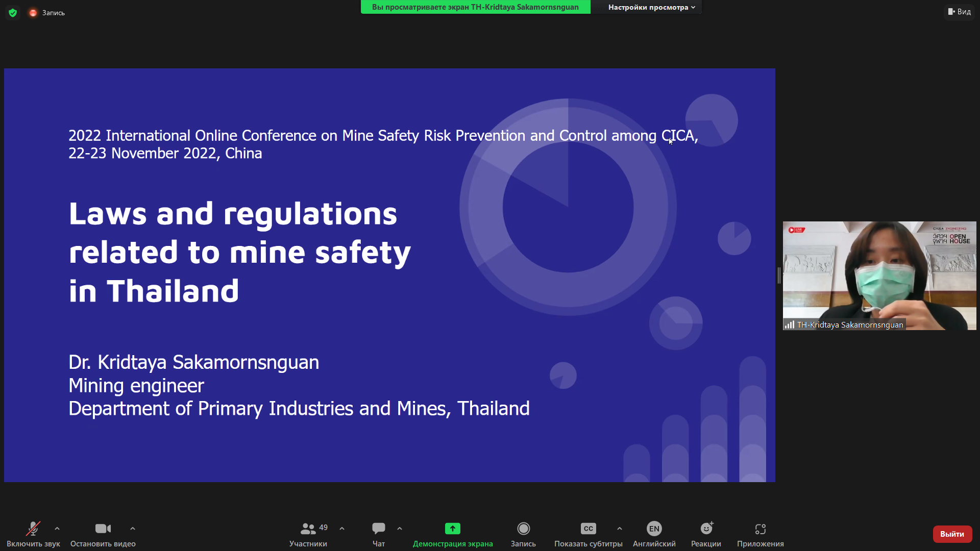Viewport: 980px width, 551px height.
Task: Expand video options arrow beside camera
Action: point(133,529)
